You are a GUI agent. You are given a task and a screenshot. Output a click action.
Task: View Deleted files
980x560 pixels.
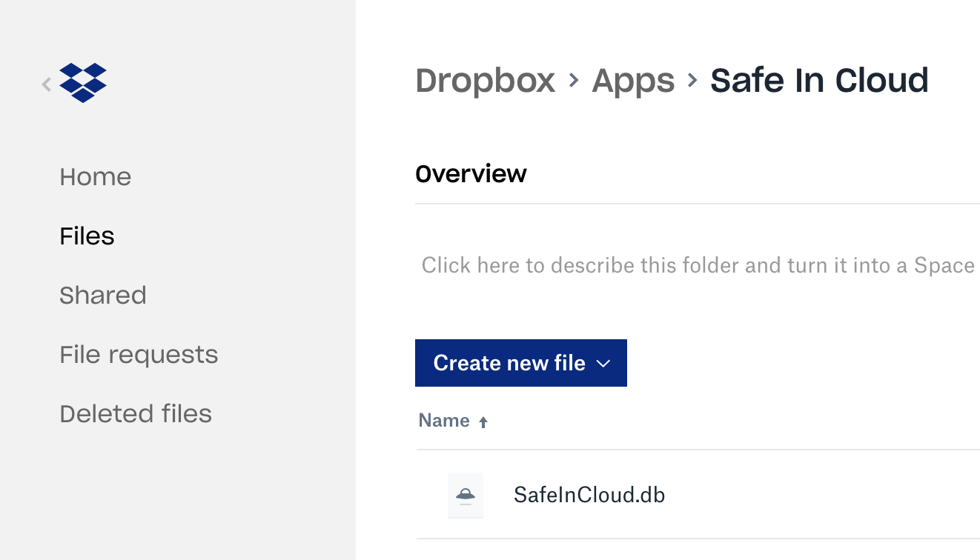click(136, 414)
